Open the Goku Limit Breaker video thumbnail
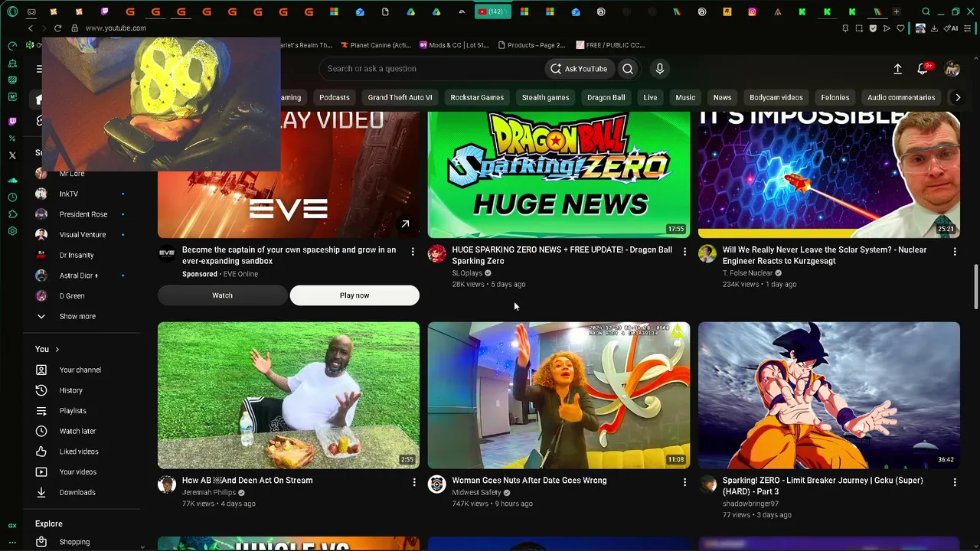 point(829,395)
